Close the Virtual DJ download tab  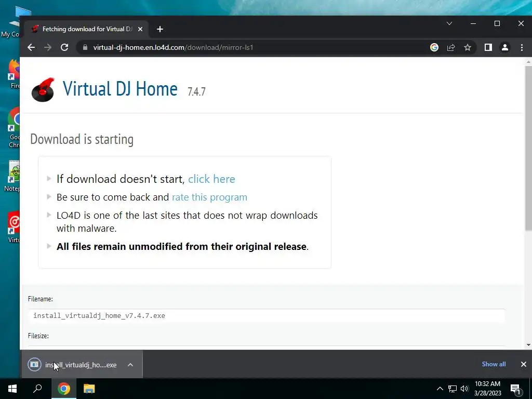pos(140,29)
